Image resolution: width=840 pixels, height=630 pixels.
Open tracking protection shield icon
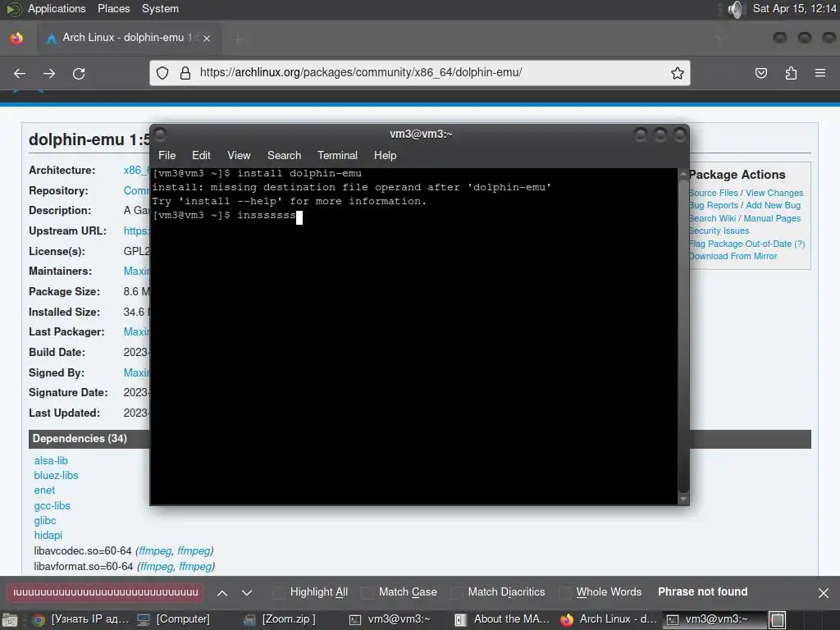(162, 73)
